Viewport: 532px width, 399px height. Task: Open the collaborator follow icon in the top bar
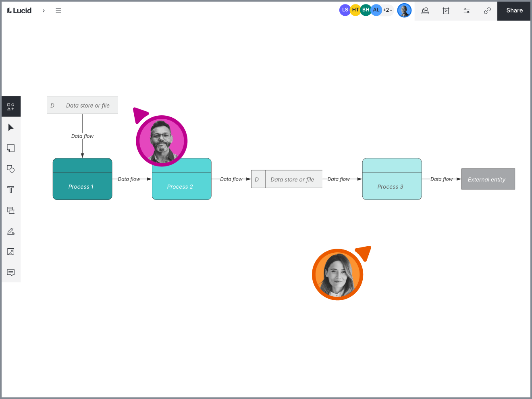click(x=425, y=11)
